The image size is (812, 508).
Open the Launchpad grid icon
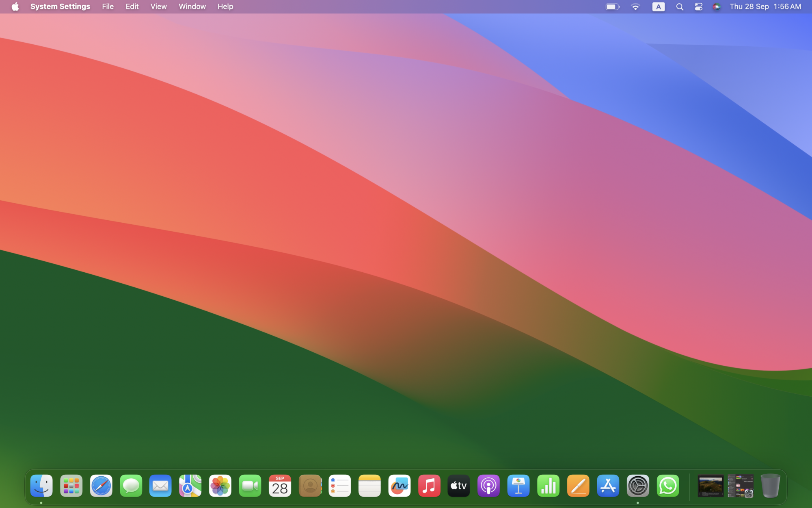pyautogui.click(x=71, y=486)
